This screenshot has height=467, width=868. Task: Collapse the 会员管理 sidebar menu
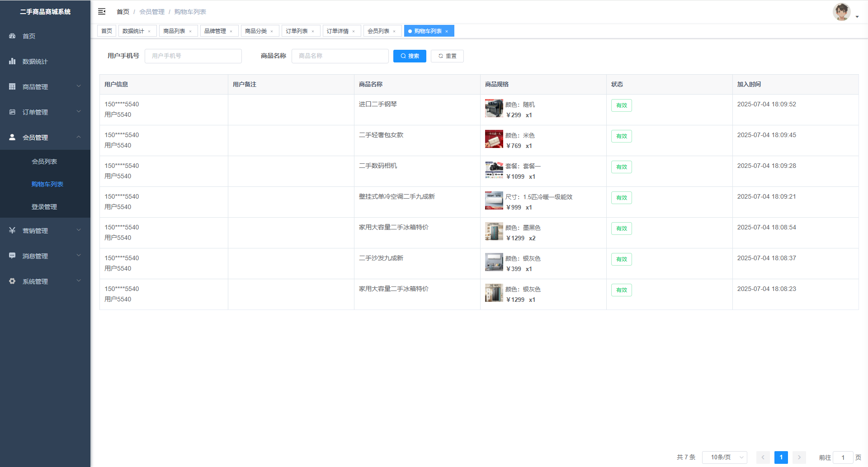click(45, 138)
